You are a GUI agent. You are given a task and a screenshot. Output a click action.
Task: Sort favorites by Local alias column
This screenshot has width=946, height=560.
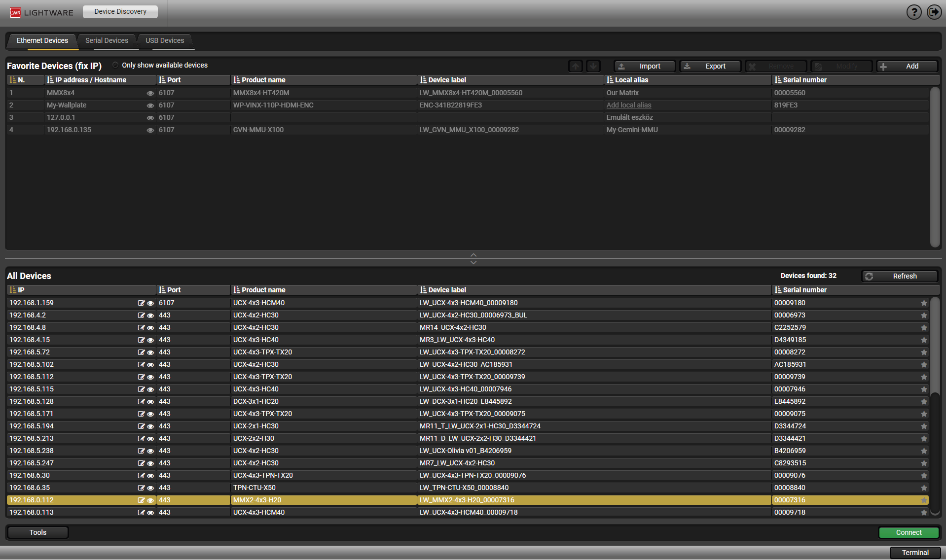[688, 80]
